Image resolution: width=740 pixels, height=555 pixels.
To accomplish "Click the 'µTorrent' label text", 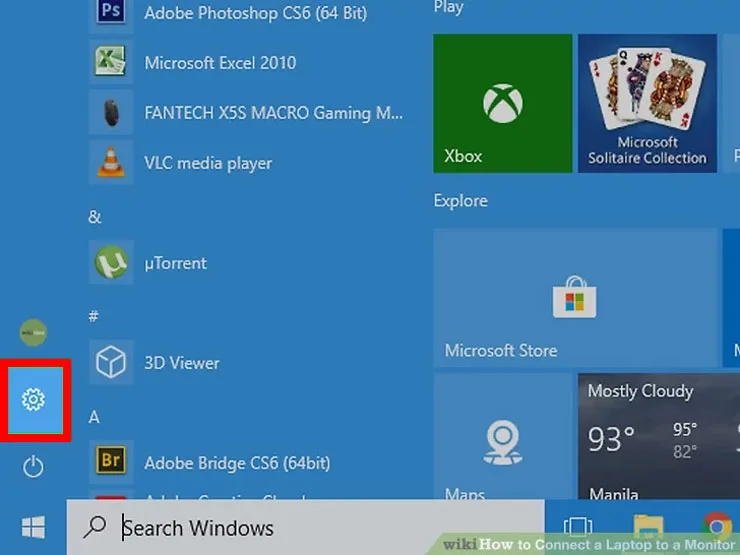I will (176, 263).
